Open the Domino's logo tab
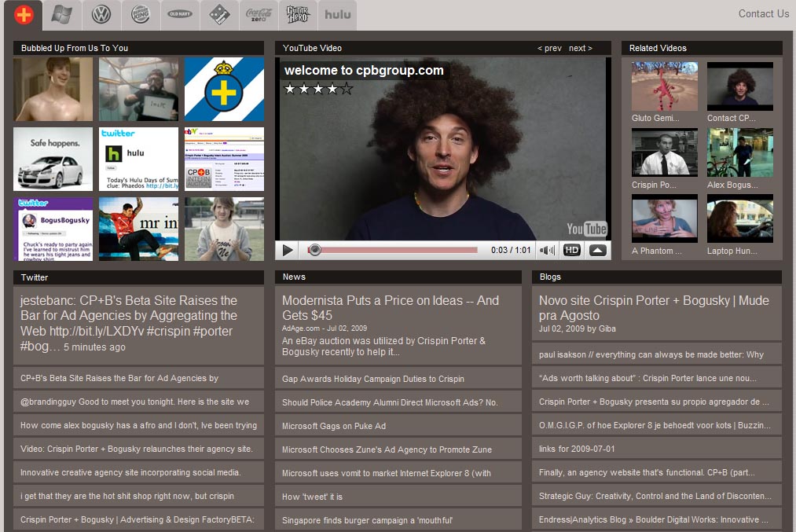 click(x=219, y=15)
